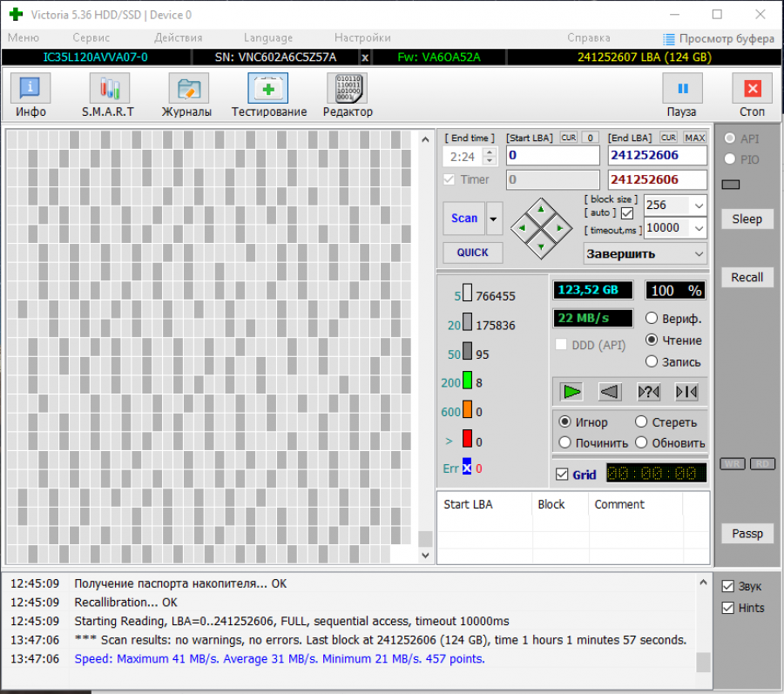Toggle the Grid checkbox
The image size is (784, 694).
(x=563, y=475)
